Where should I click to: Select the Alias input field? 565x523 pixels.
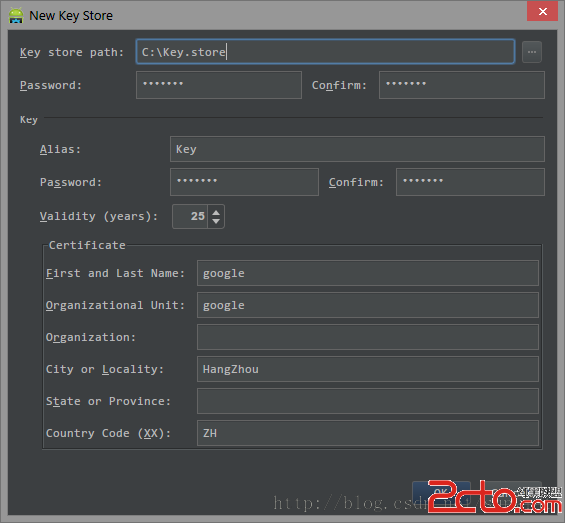[x=357, y=149]
